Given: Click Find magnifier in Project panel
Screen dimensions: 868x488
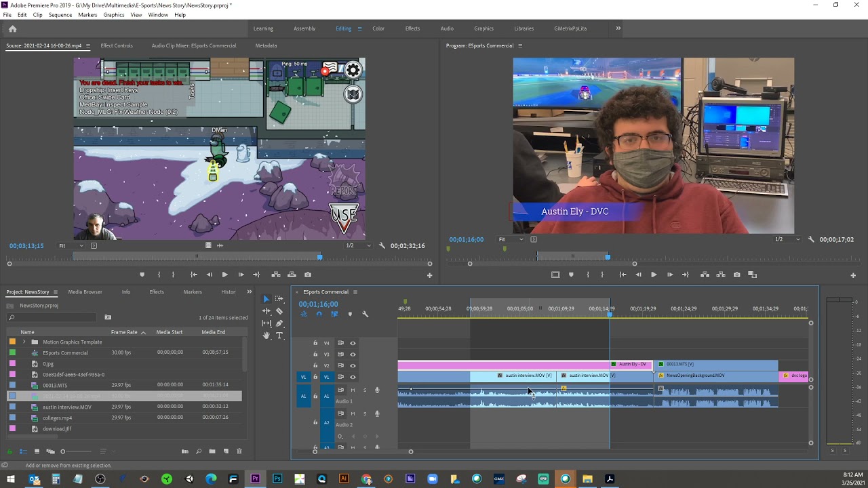Looking at the screenshot, I should (199, 451).
